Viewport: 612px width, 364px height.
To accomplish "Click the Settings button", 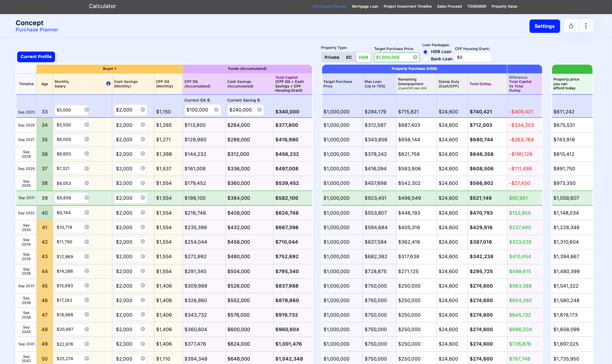I will 544,26.
